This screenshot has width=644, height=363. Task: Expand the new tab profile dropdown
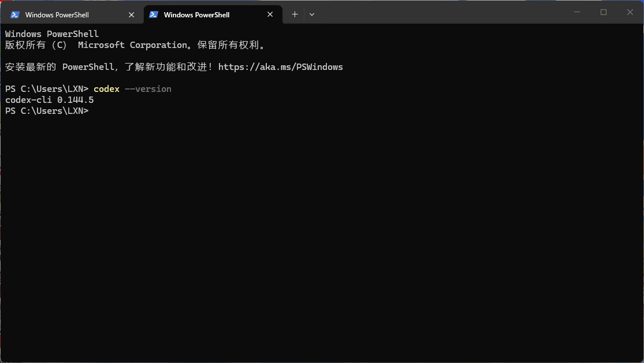312,14
